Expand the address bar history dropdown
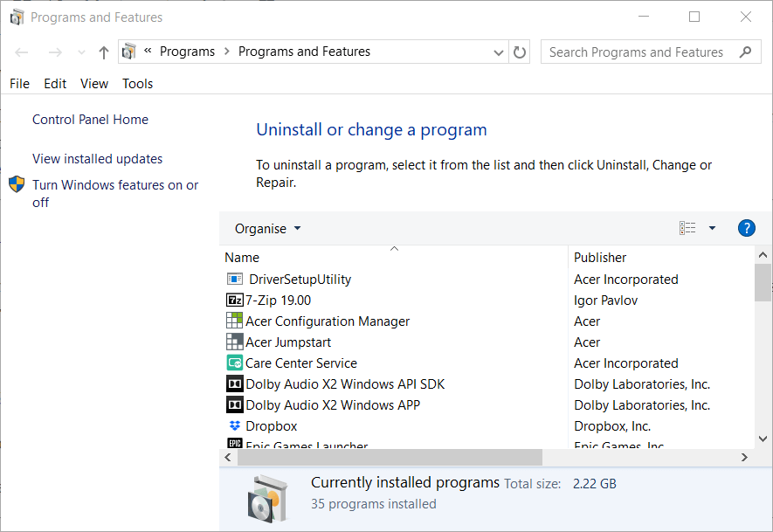 499,52
